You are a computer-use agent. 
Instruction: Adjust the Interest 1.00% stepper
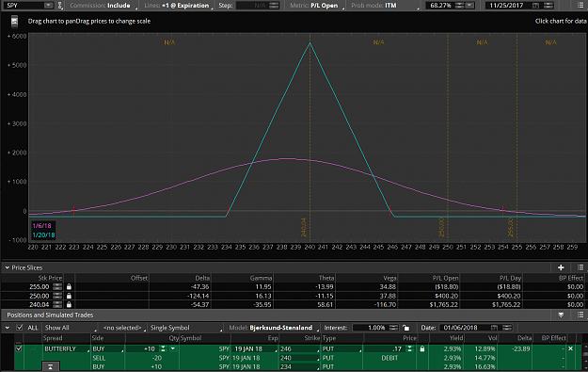point(393,328)
